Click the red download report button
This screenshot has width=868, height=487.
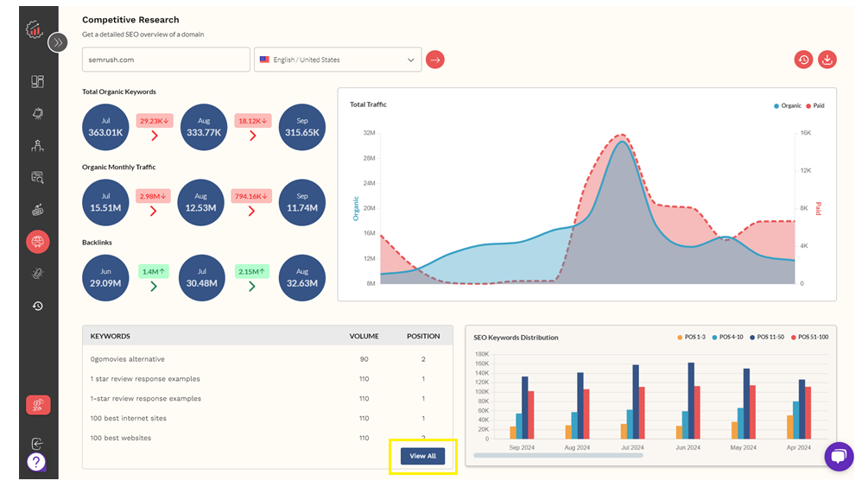tap(827, 60)
